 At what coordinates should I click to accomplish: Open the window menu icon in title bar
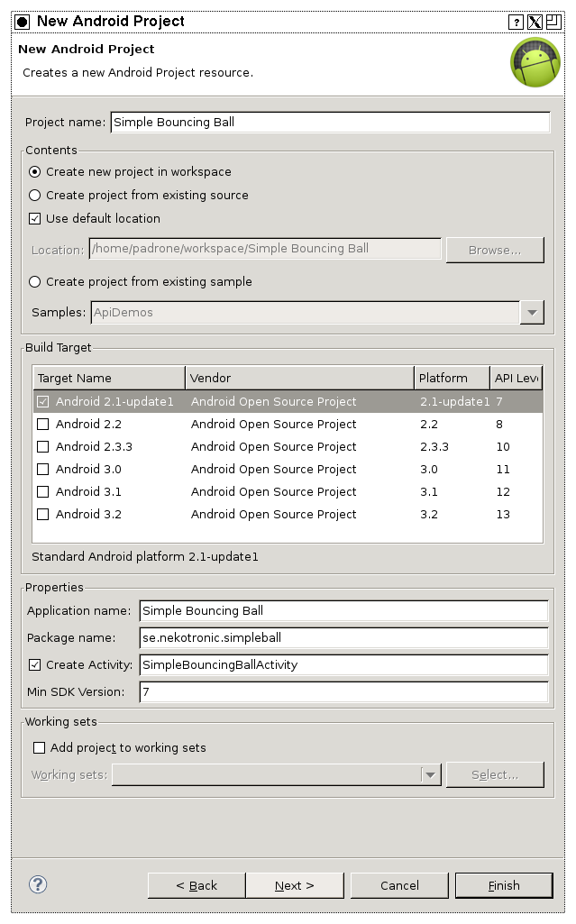[22, 22]
